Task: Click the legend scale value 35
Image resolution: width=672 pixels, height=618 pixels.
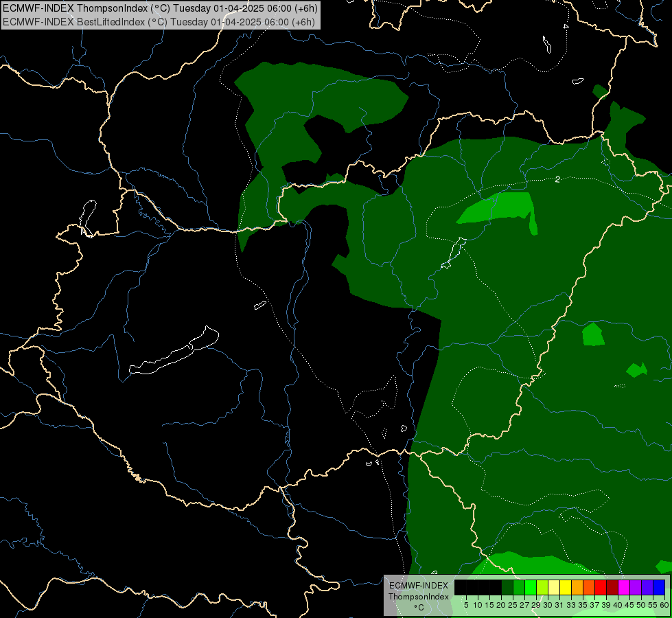Action: tap(583, 605)
